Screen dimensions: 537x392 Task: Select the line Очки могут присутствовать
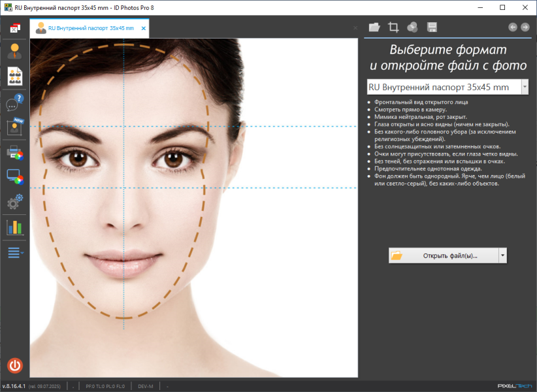point(446,154)
